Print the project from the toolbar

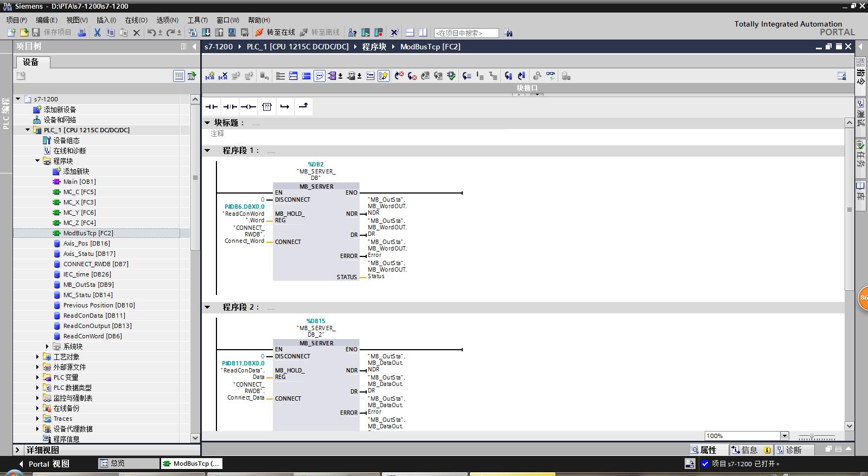tap(82, 33)
